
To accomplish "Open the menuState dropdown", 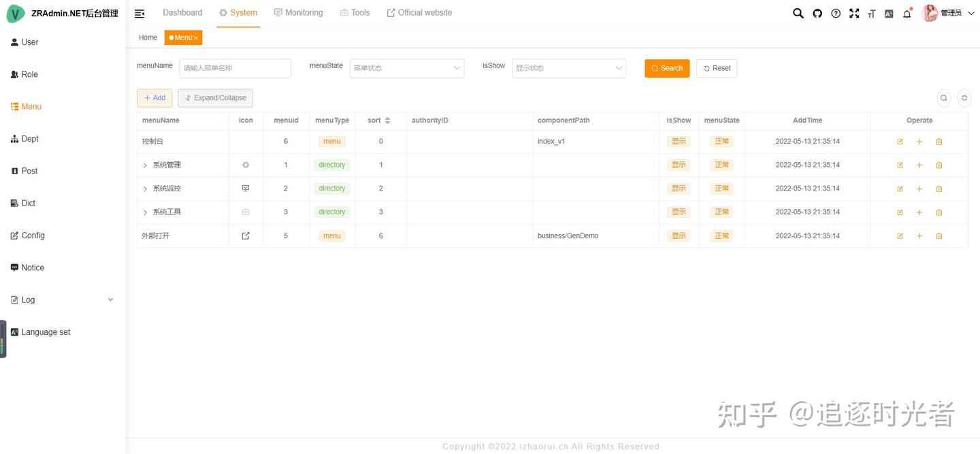I will click(x=406, y=67).
